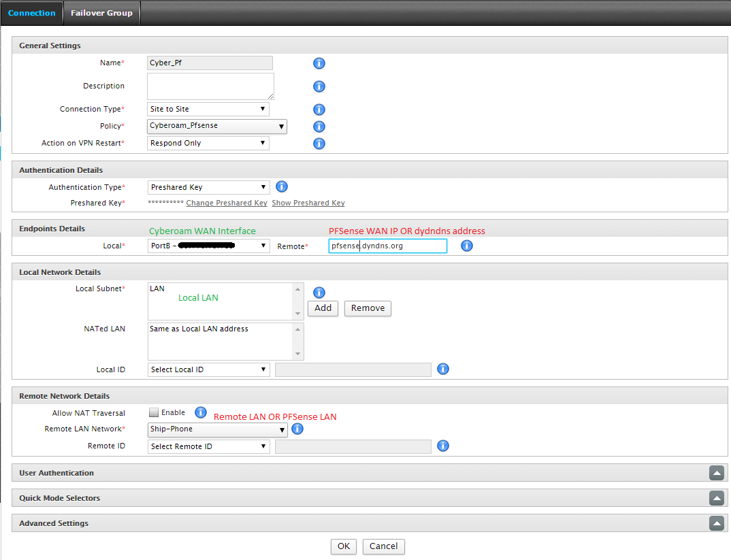Image resolution: width=731 pixels, height=560 pixels.
Task: Open the Remote LAN Network dropdown
Action: tap(217, 429)
